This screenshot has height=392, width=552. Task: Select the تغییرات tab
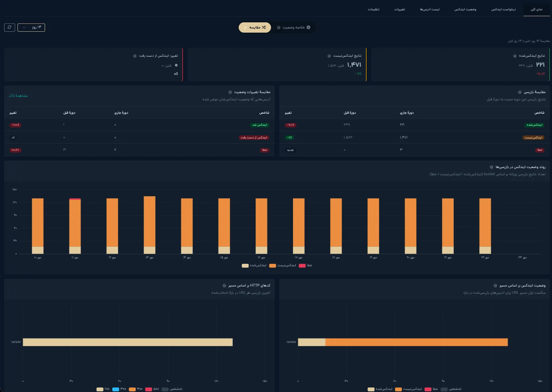pyautogui.click(x=400, y=9)
